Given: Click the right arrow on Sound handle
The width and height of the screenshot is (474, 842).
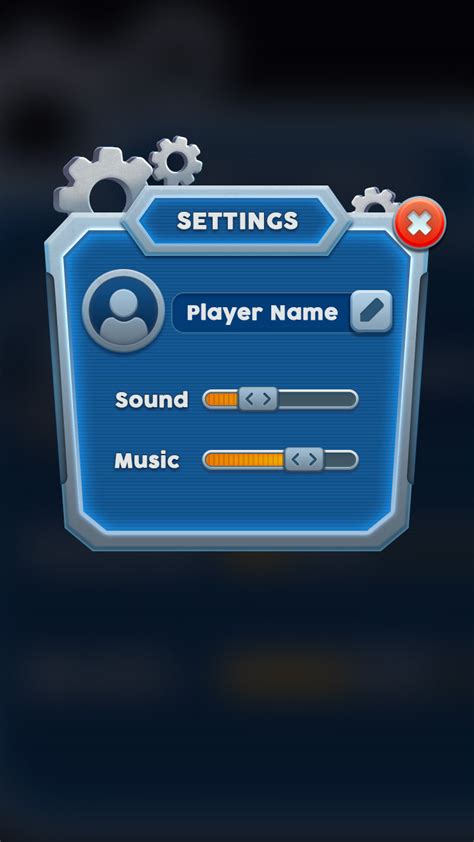Looking at the screenshot, I should coord(267,399).
